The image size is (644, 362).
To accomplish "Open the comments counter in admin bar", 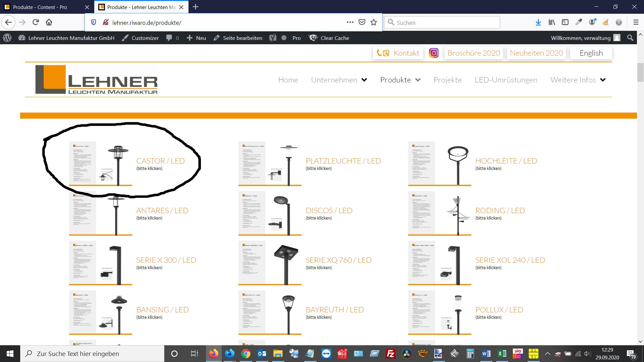I will 172,38.
